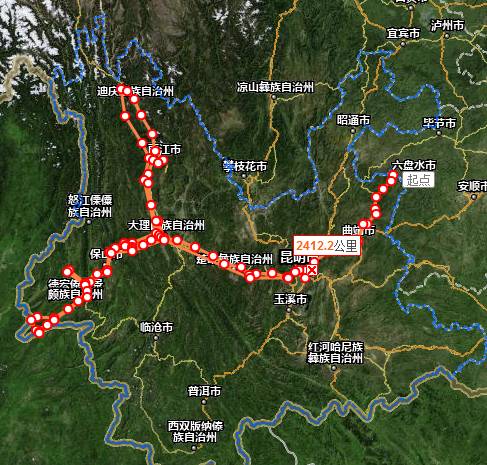
Task: Click the 凉山彝族自治州 label
Action: [275, 87]
